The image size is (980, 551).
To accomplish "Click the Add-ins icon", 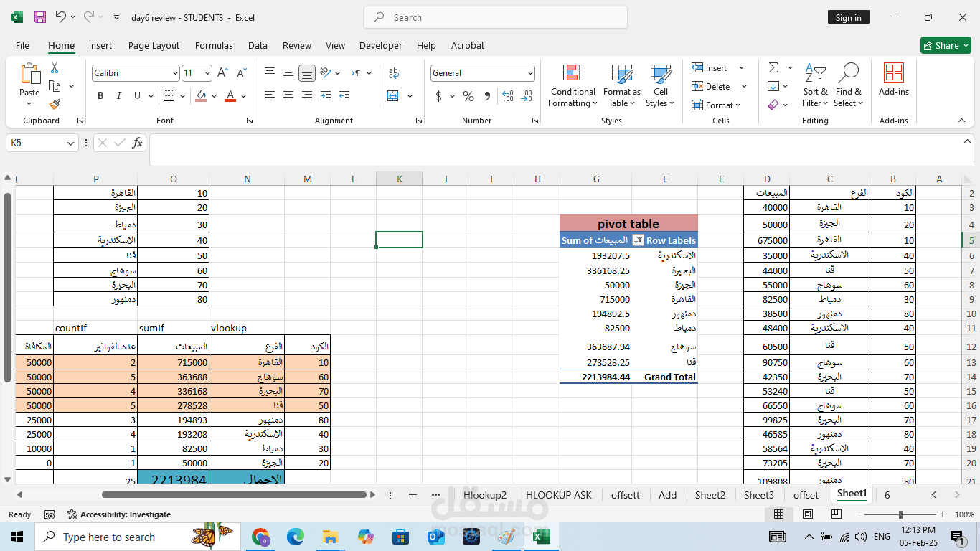I will 894,79.
